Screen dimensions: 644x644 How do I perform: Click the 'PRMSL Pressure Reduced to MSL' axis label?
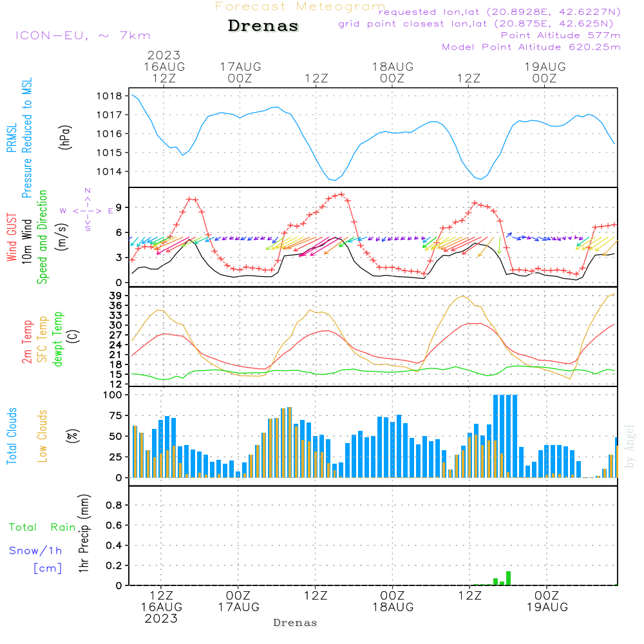(19, 138)
